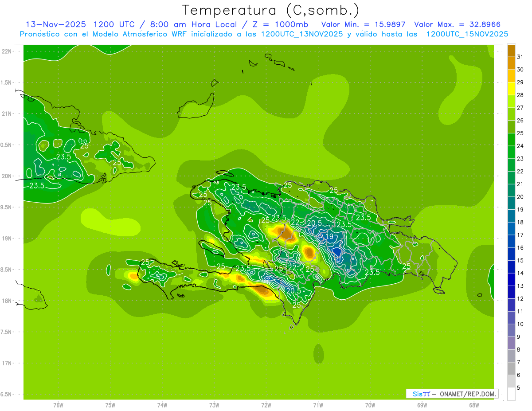Image resolution: width=532 pixels, height=411 pixels.
Task: Click the "18" label on the color scale
Action: 520,222
